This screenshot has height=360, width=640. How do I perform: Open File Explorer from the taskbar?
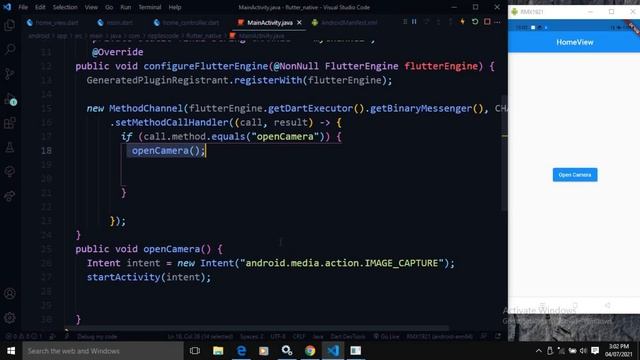(218, 351)
